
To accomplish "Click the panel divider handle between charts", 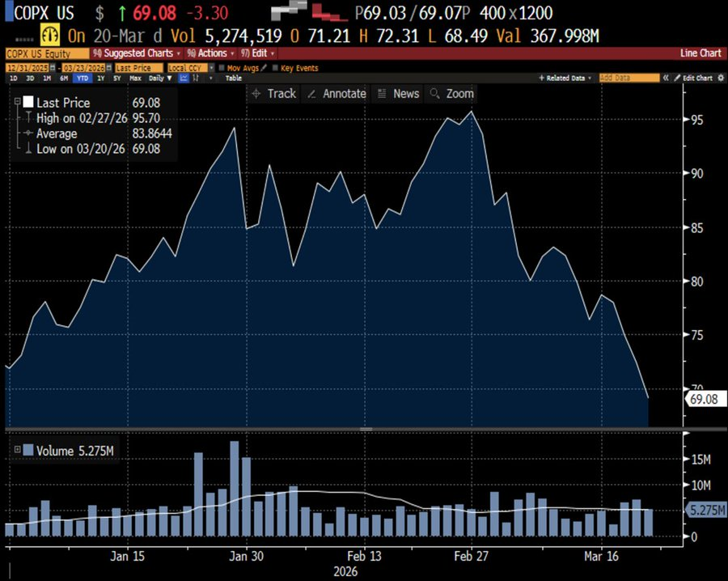I will coord(366,429).
